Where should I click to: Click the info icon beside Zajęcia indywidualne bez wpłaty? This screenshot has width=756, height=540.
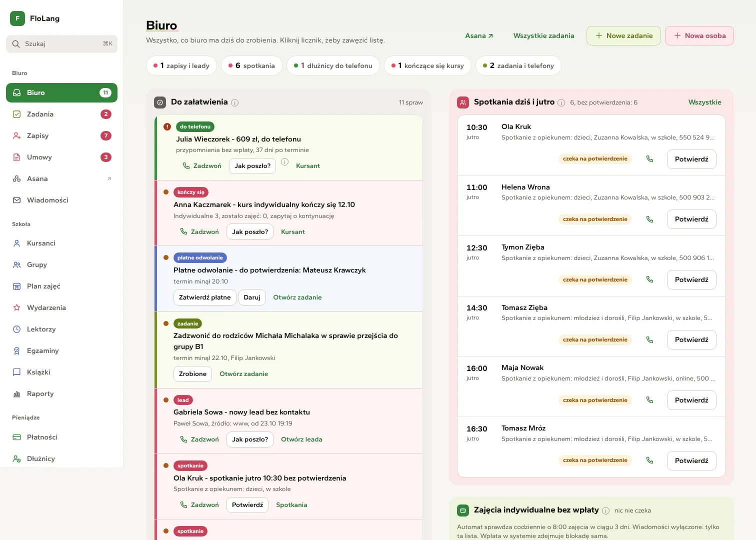tap(606, 510)
